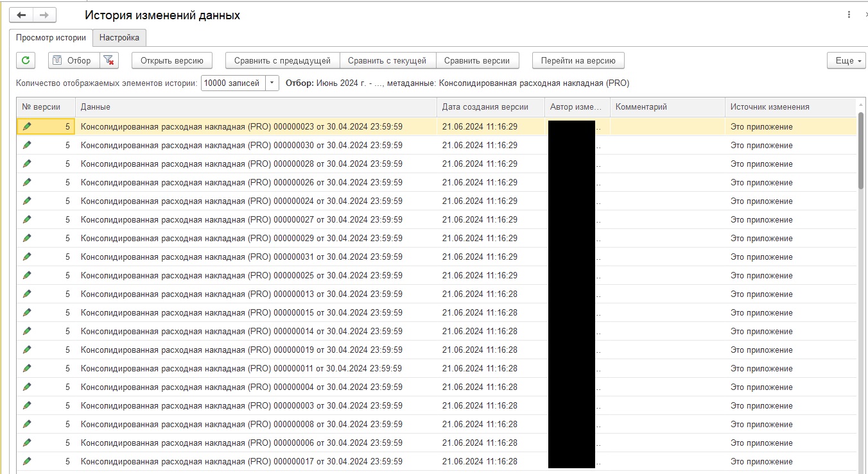
Task: Click date cell in the 000000026 row
Action: click(491, 182)
